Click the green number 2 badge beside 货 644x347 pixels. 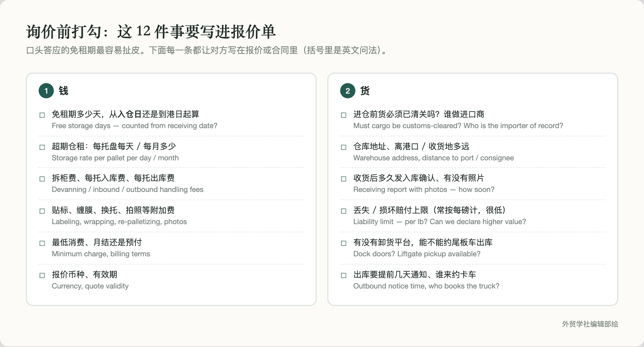click(x=348, y=91)
